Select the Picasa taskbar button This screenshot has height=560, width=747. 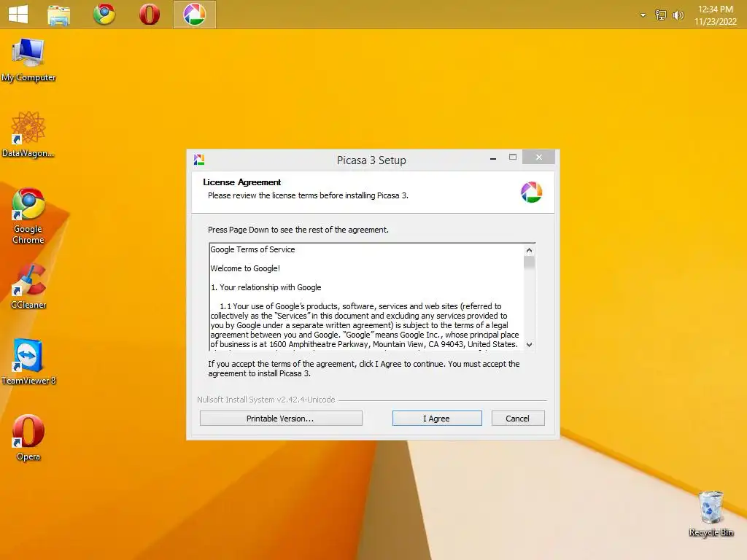point(194,15)
